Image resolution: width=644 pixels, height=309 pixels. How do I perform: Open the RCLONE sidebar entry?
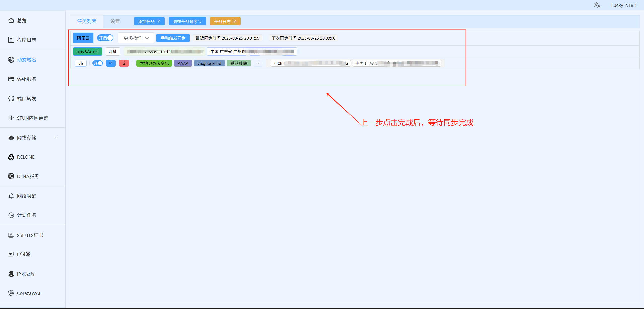click(26, 157)
